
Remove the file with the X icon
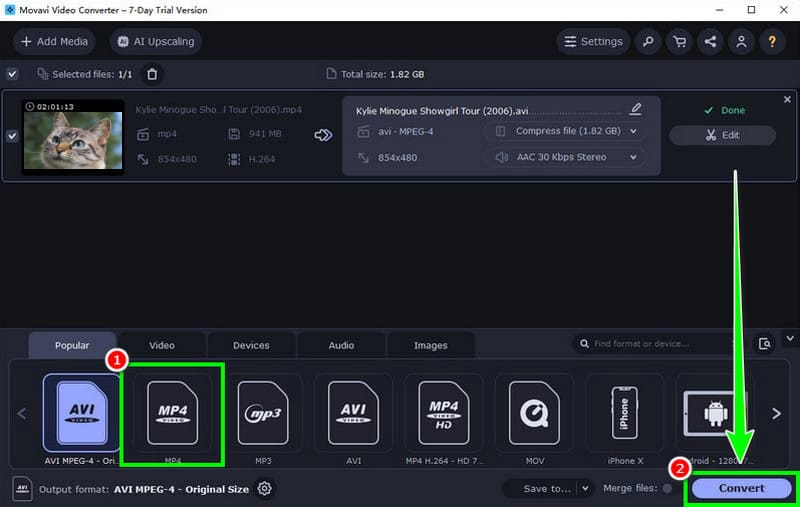(787, 99)
